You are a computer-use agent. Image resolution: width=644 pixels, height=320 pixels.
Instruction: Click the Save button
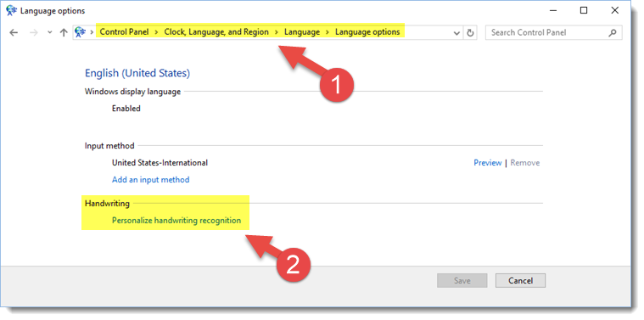click(462, 281)
